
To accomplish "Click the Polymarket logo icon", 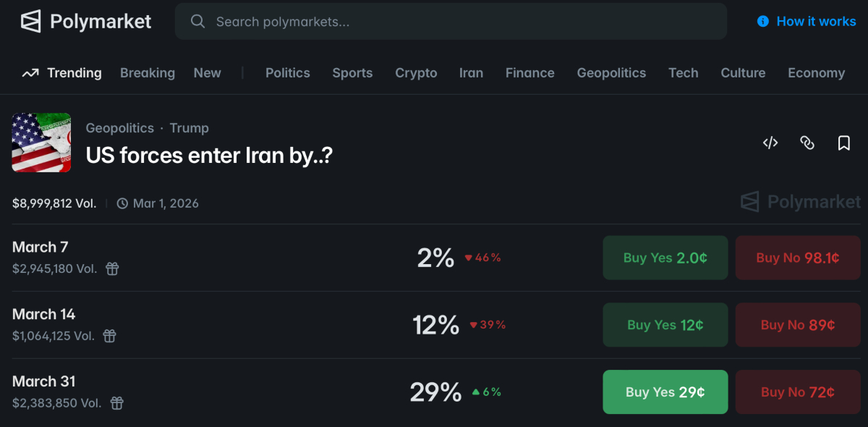I will (x=30, y=22).
